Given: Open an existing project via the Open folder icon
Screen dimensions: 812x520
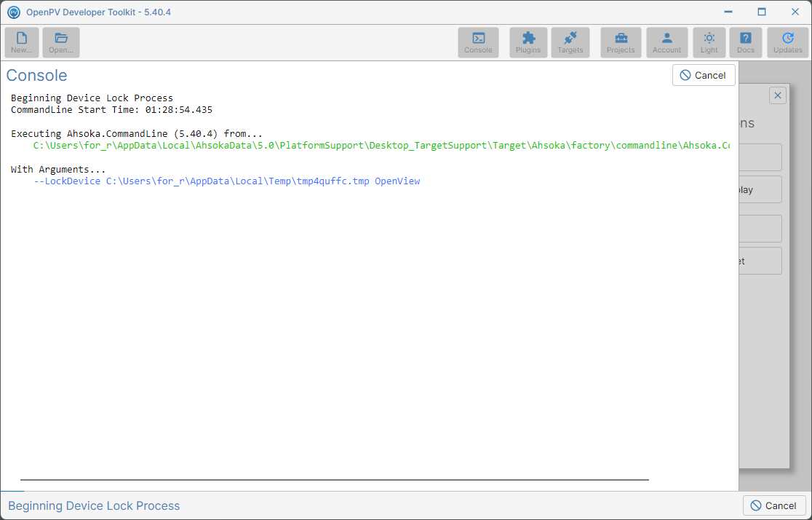Looking at the screenshot, I should click(61, 42).
